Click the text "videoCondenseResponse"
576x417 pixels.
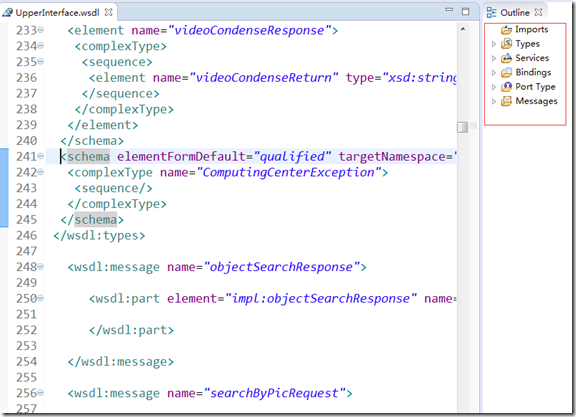(x=249, y=30)
